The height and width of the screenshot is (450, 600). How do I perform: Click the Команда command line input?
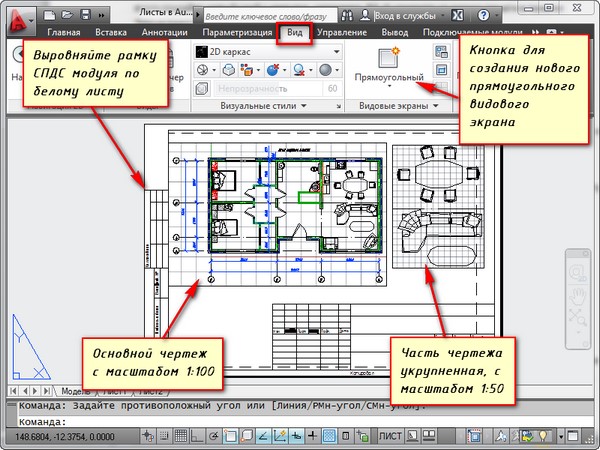point(300,421)
